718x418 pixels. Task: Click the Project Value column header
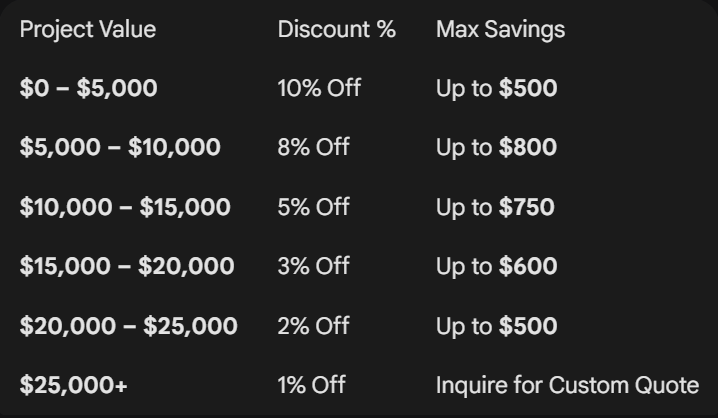[x=88, y=30]
